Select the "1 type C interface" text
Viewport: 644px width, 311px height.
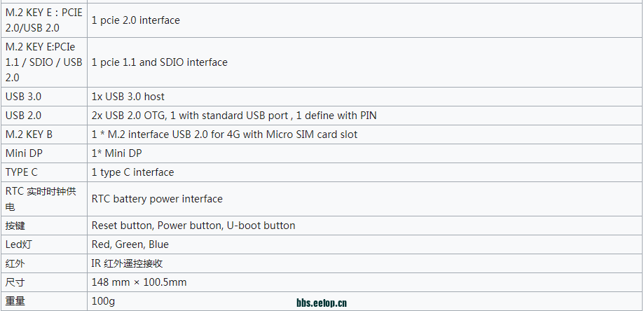(x=132, y=172)
